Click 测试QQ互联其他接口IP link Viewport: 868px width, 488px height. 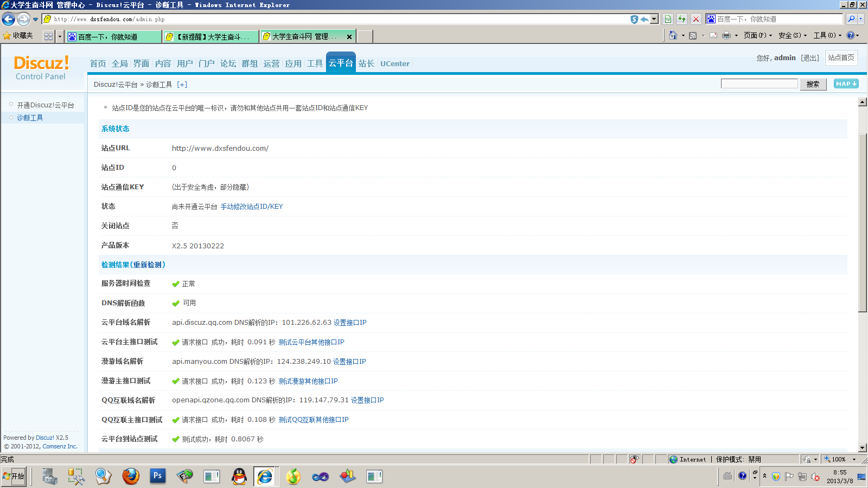point(314,420)
